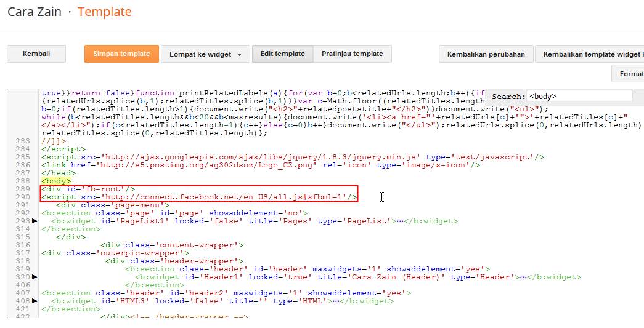This screenshot has height=328, width=644.
Task: Open the Lompat ke widget dropdown
Action: tap(205, 54)
